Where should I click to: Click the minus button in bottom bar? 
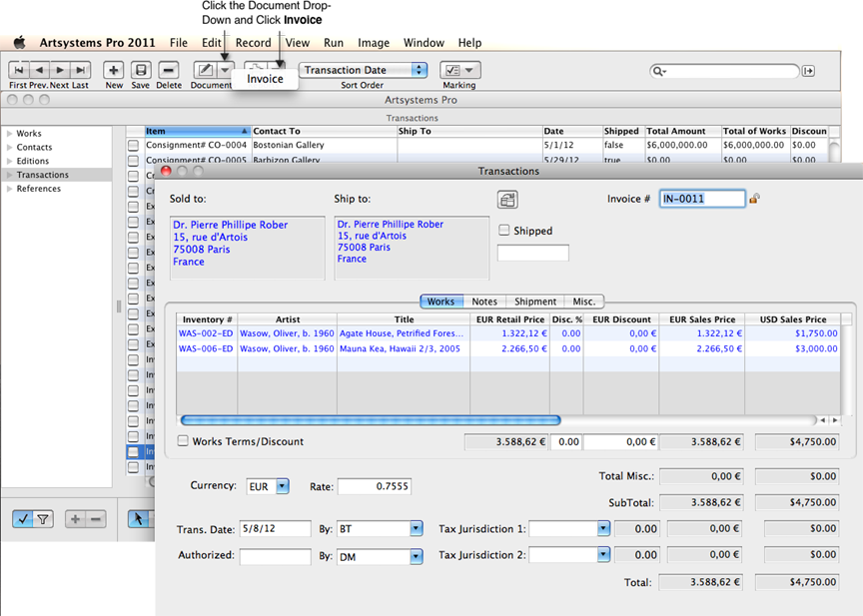click(96, 518)
